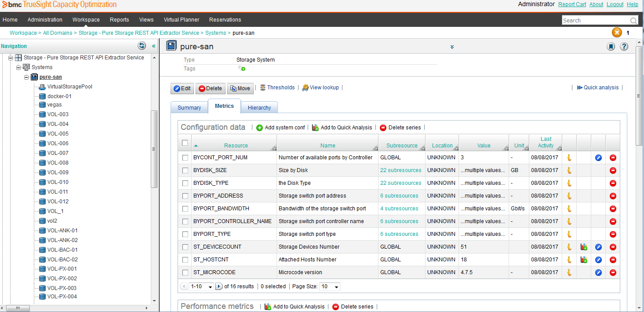Open the Virtual Planner menu
The image size is (644, 312).
point(182,20)
